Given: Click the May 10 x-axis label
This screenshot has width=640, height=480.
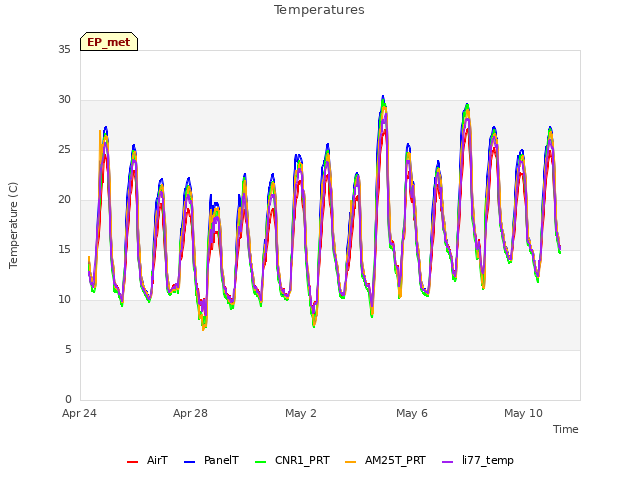Looking at the screenshot, I should [x=523, y=413].
